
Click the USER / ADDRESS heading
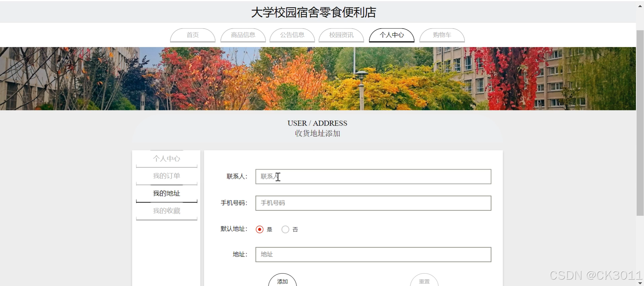317,123
